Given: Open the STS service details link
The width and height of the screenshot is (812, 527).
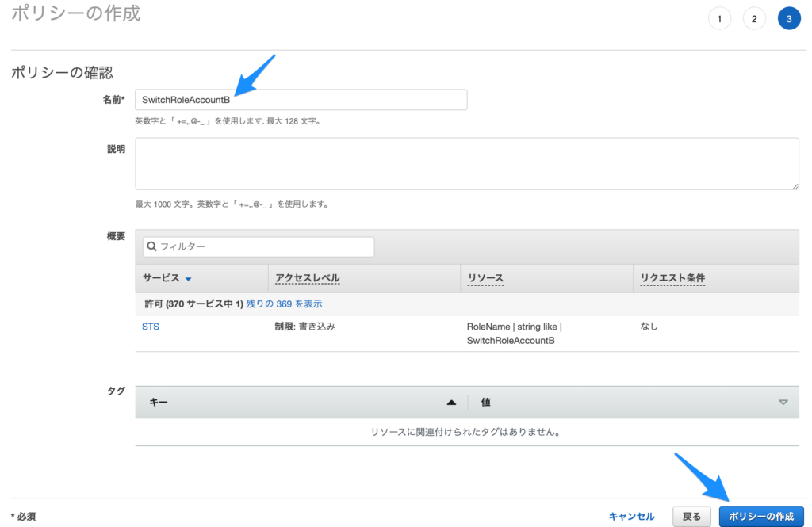Looking at the screenshot, I should (x=150, y=326).
